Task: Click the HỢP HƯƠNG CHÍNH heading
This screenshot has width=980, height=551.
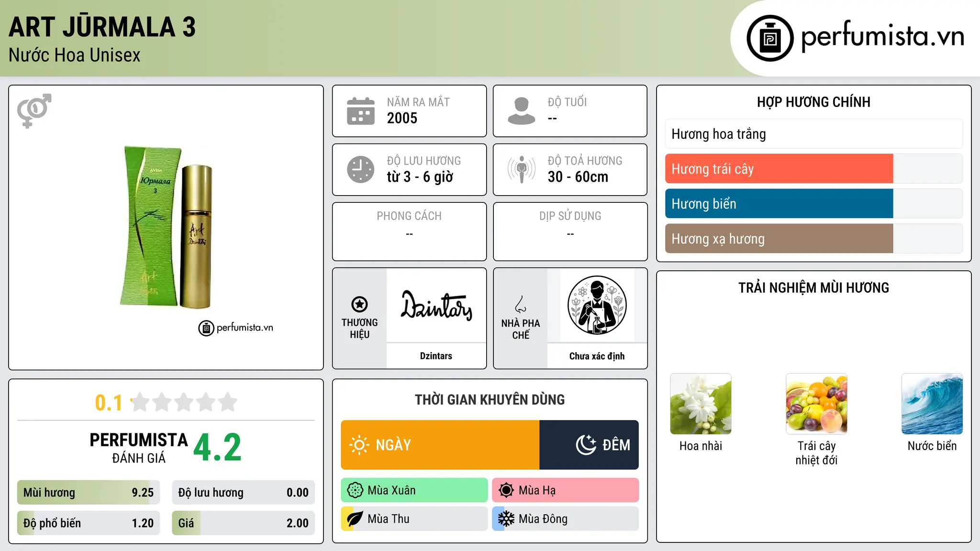Action: pyautogui.click(x=813, y=102)
